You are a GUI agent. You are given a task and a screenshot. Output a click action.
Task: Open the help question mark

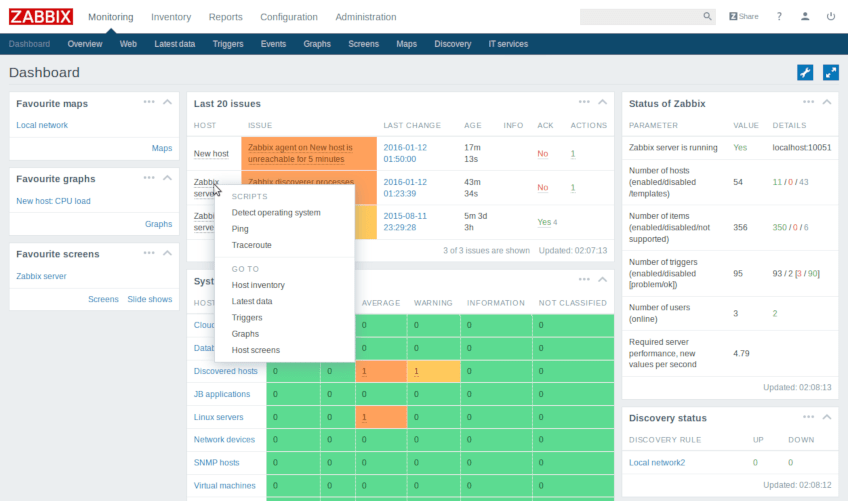(779, 16)
